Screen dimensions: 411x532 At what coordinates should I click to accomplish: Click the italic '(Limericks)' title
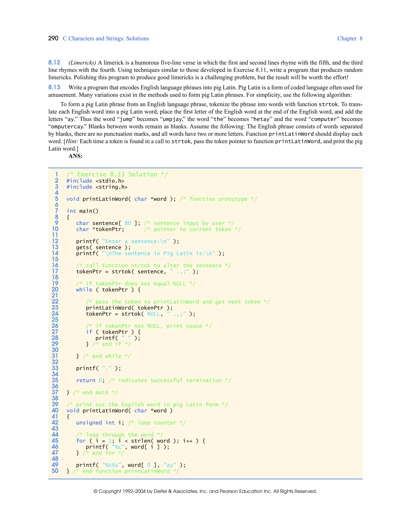coord(82,63)
